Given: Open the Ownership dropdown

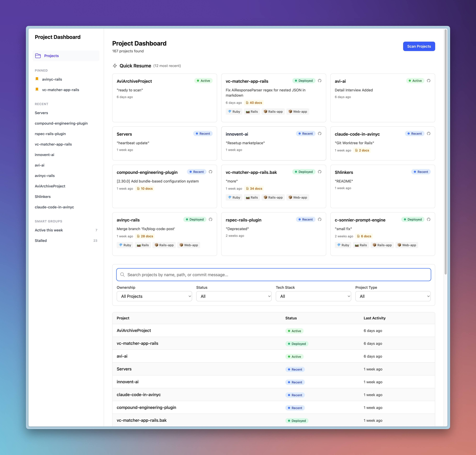Looking at the screenshot, I should click(x=154, y=296).
